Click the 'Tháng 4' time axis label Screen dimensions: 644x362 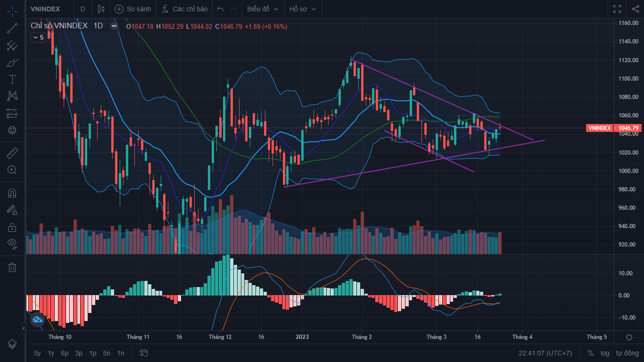pyautogui.click(x=522, y=337)
